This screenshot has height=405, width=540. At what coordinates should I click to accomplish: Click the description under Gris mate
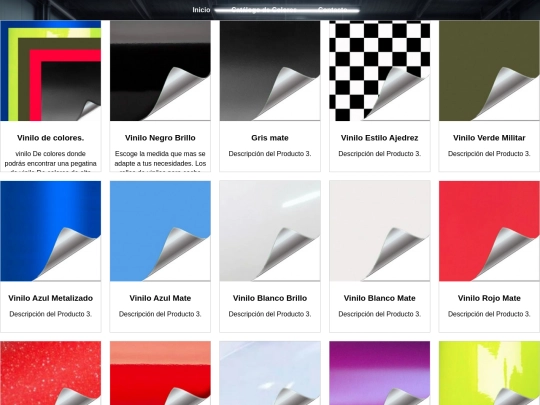270,154
